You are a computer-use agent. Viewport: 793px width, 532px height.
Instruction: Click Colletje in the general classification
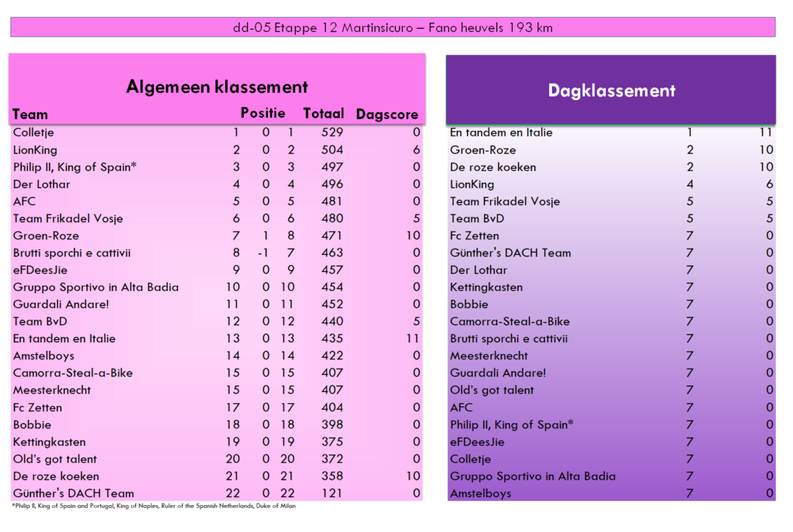pyautogui.click(x=33, y=132)
